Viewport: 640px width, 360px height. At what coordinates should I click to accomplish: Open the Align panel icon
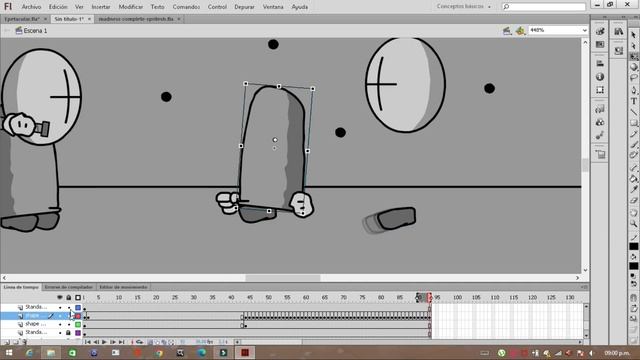click(x=600, y=64)
